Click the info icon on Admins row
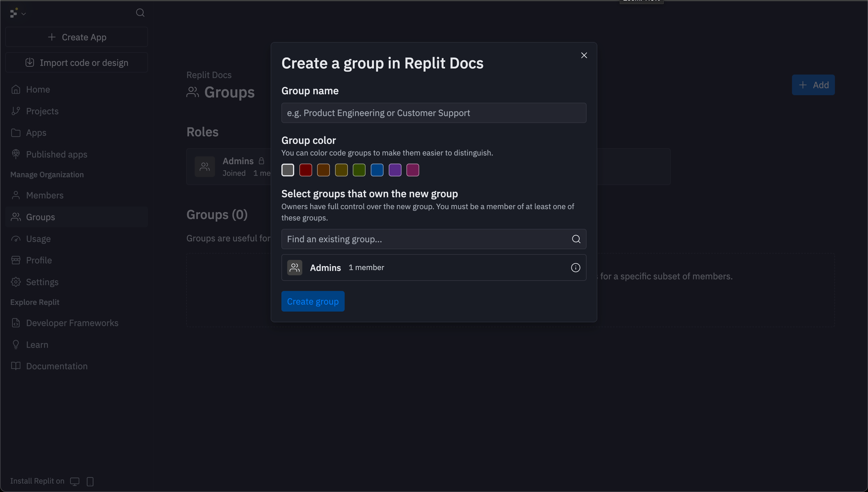The height and width of the screenshot is (492, 868). (575, 268)
